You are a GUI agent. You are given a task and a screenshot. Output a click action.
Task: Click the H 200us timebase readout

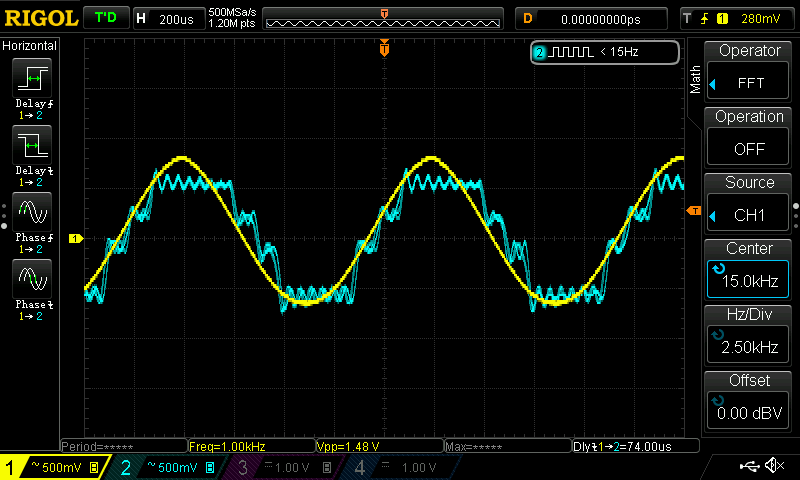(x=169, y=19)
